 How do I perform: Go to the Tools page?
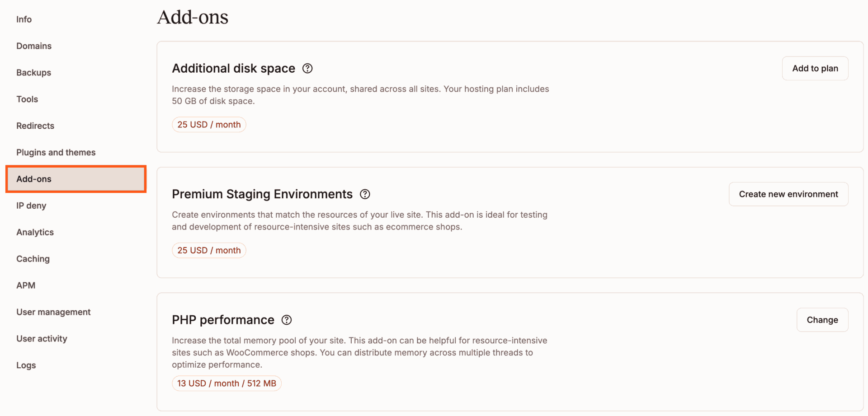click(27, 99)
